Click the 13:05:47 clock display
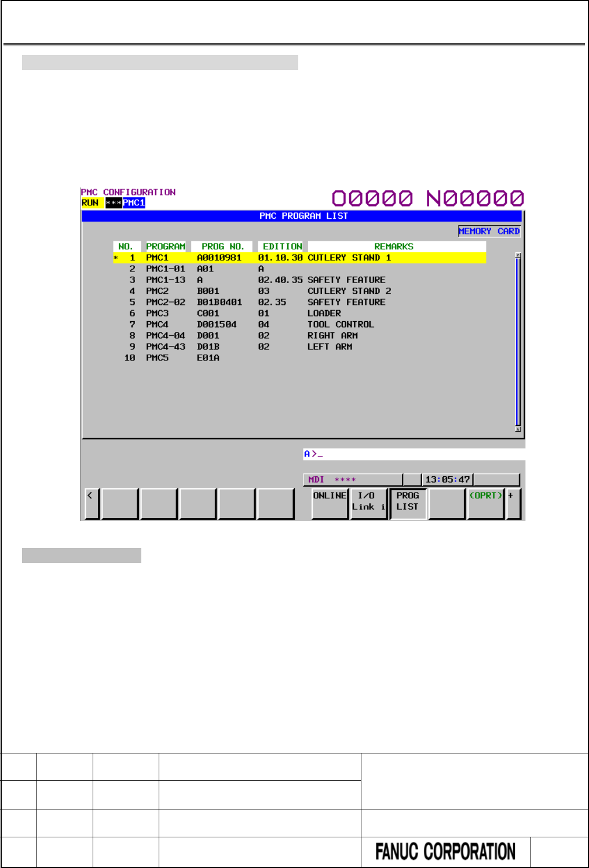Image resolution: width=589 pixels, height=868 pixels. pos(448,480)
